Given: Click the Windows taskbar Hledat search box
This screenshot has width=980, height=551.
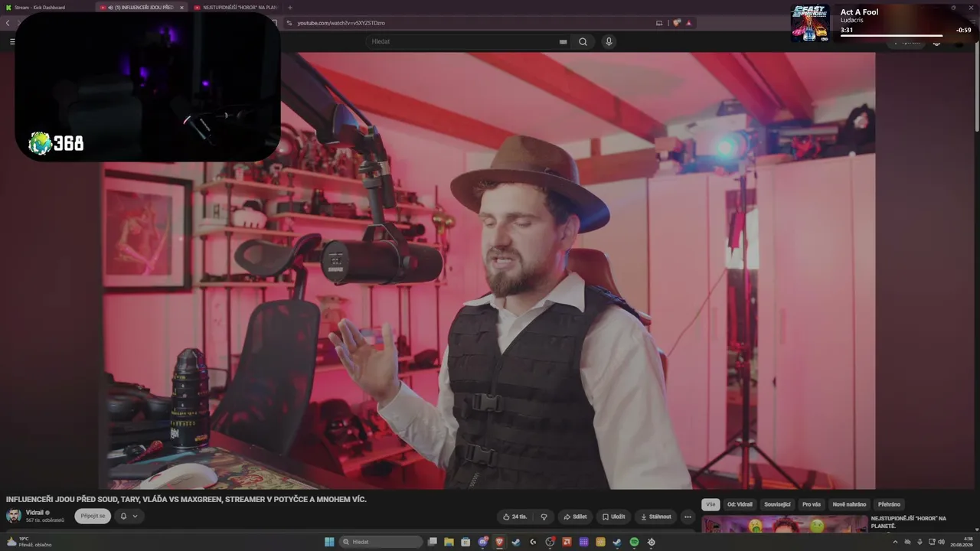Looking at the screenshot, I should point(381,542).
